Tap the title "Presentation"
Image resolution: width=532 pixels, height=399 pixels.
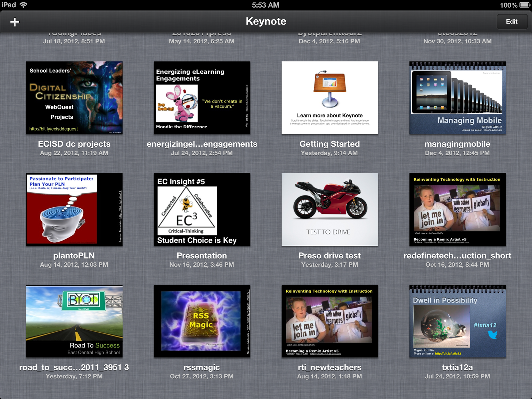[202, 256]
